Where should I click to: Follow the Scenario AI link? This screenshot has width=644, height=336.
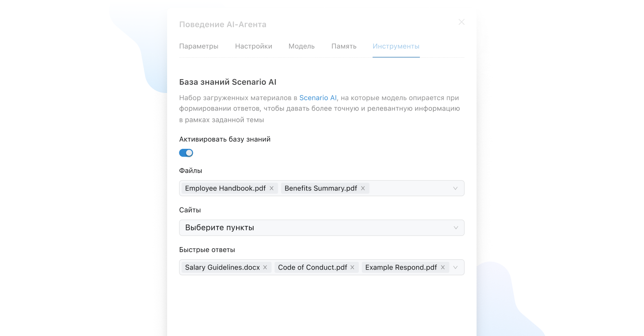[x=318, y=98]
